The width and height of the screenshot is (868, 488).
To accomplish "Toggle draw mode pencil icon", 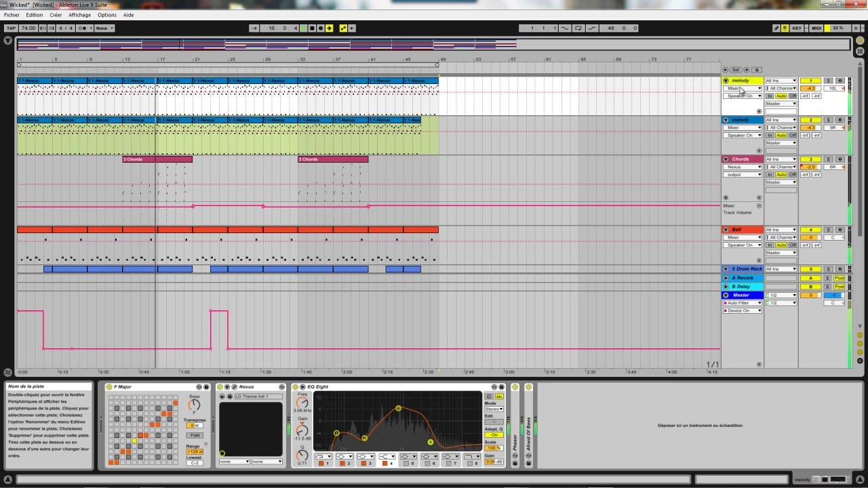I will (776, 28).
